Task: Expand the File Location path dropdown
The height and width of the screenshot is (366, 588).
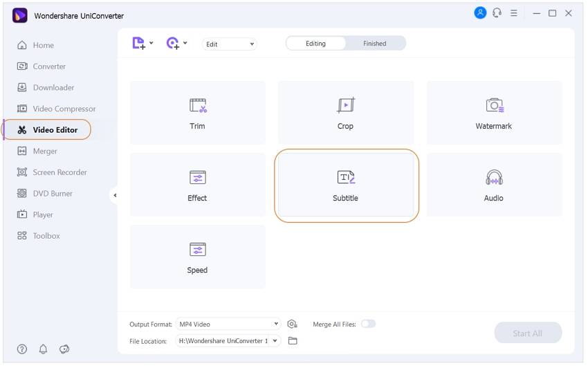Action: click(228, 341)
